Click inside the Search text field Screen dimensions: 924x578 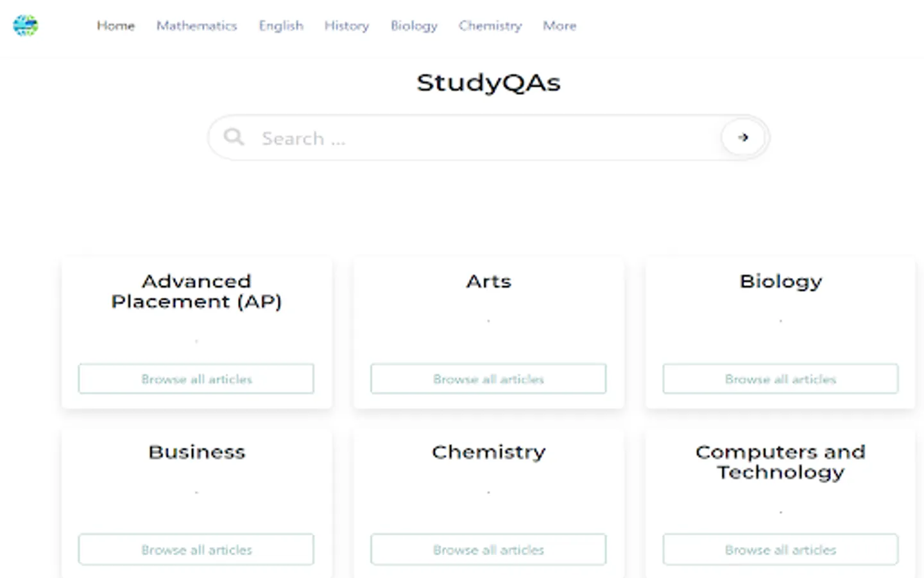point(481,138)
